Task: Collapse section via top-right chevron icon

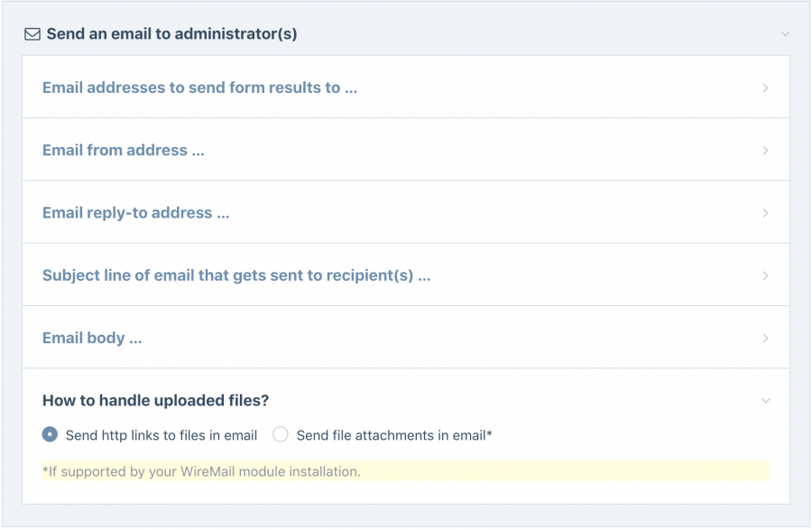Action: (x=785, y=34)
